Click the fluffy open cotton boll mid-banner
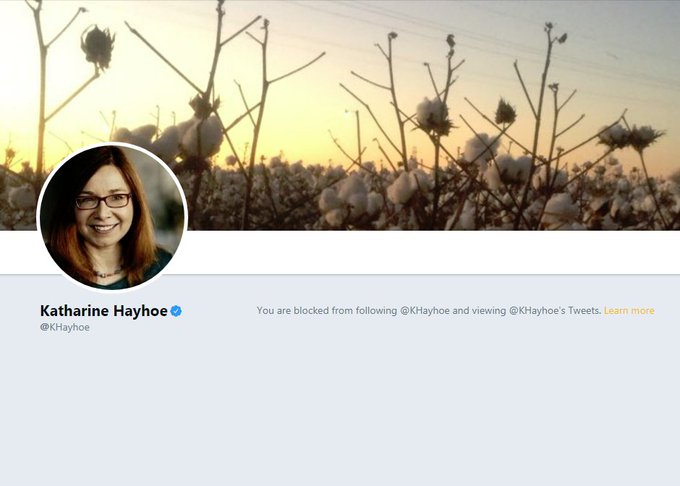 coord(432,114)
